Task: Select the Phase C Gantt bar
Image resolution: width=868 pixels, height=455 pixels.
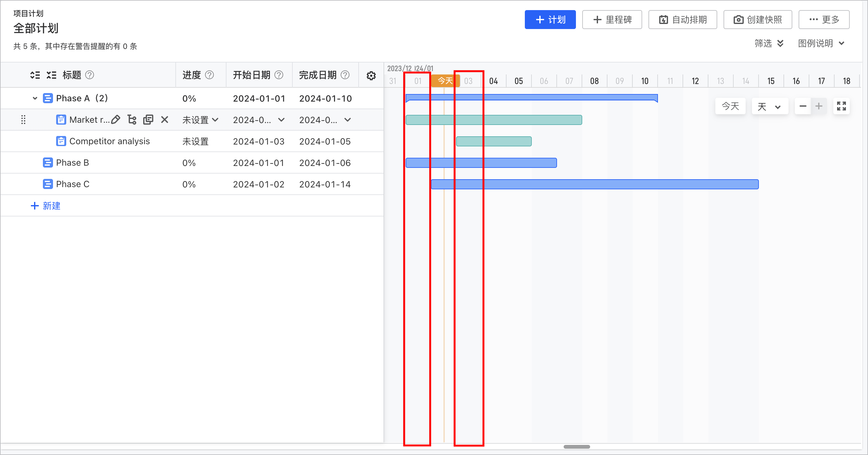Action: pyautogui.click(x=595, y=184)
